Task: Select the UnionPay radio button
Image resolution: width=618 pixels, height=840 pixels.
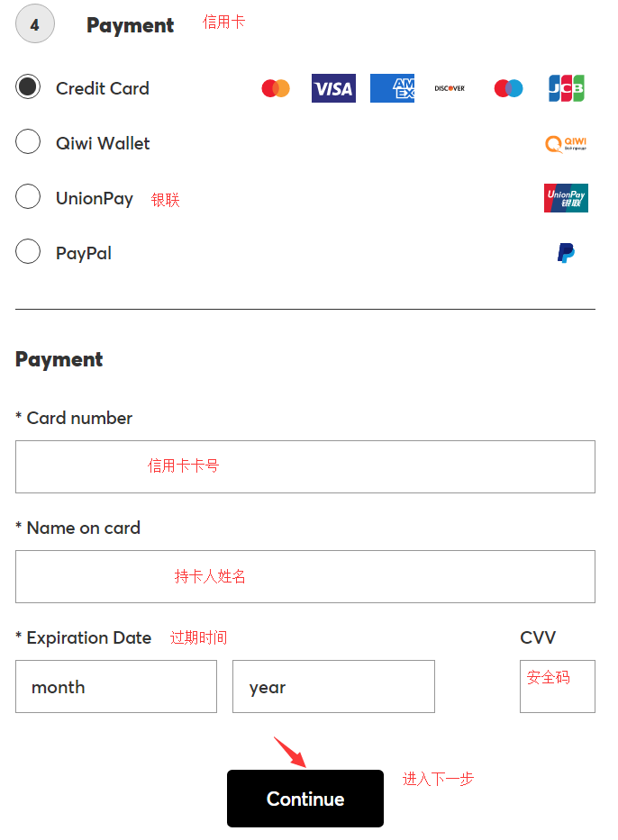Action: [x=28, y=197]
